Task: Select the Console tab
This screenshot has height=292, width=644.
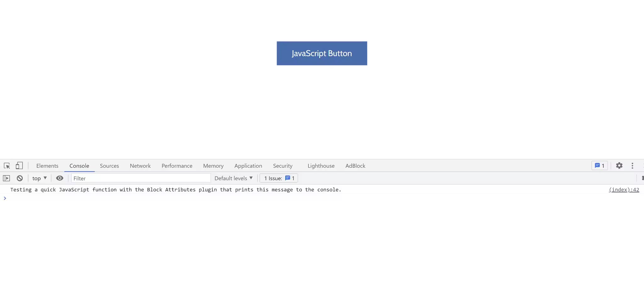Action: (x=79, y=166)
